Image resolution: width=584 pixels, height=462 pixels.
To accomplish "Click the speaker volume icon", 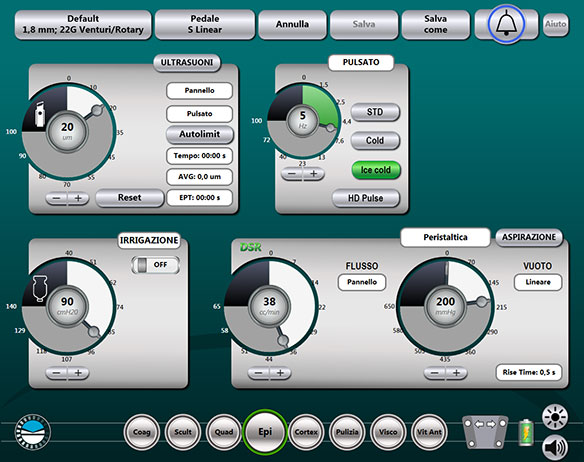I will point(555,447).
